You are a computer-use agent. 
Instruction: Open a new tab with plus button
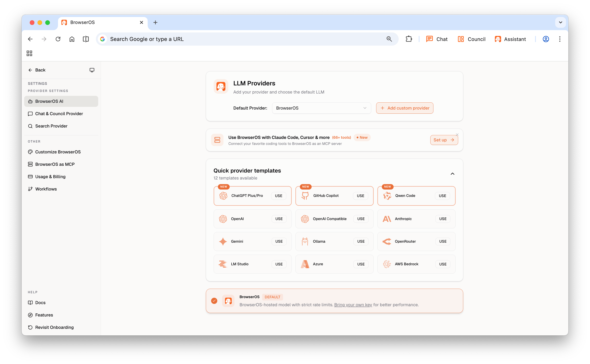(155, 22)
